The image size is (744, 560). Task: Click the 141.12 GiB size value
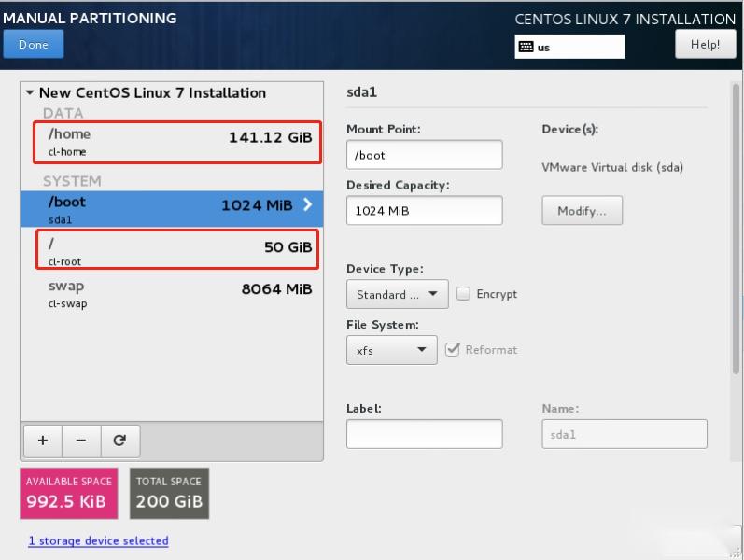click(x=271, y=137)
